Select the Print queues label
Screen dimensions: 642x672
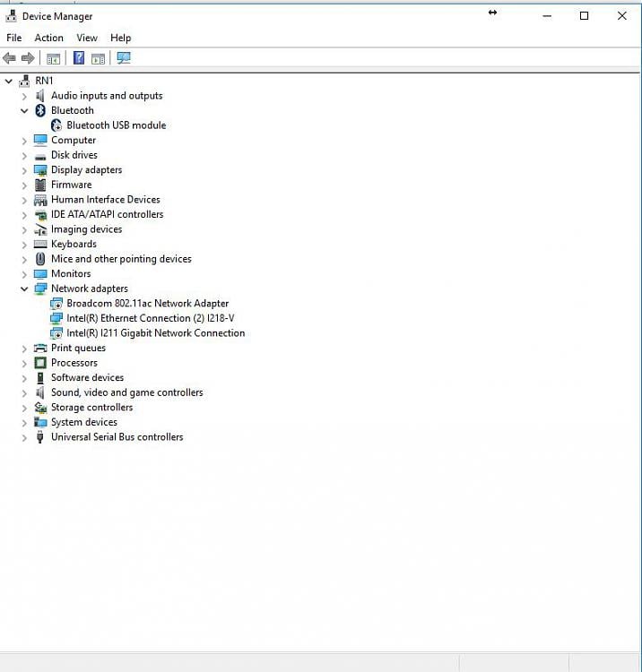[x=79, y=348]
